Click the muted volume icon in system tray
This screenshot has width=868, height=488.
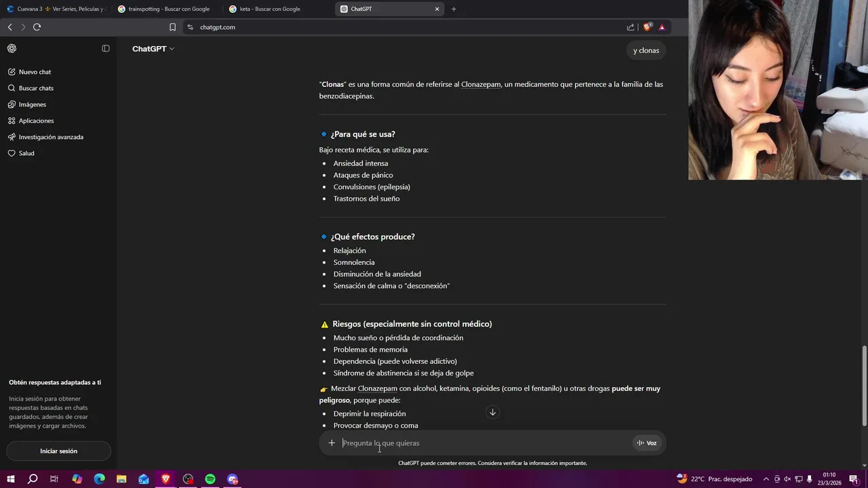point(788,479)
